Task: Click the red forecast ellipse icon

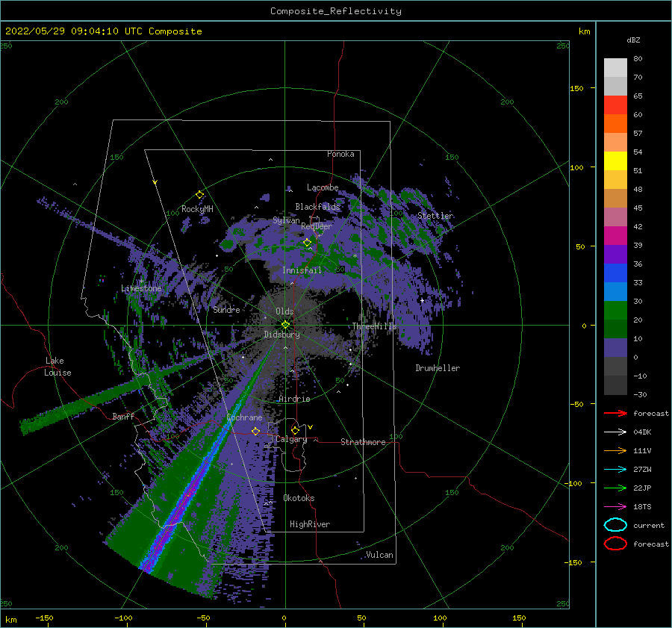Action: click(x=615, y=544)
